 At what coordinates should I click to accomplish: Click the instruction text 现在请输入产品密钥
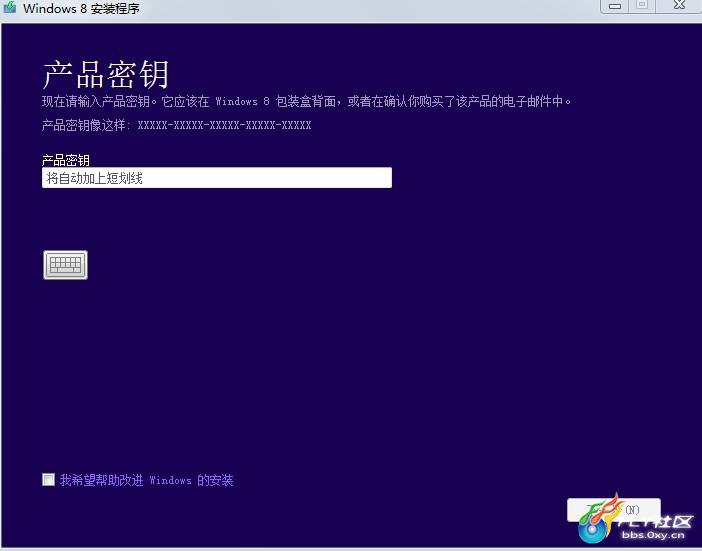96,102
